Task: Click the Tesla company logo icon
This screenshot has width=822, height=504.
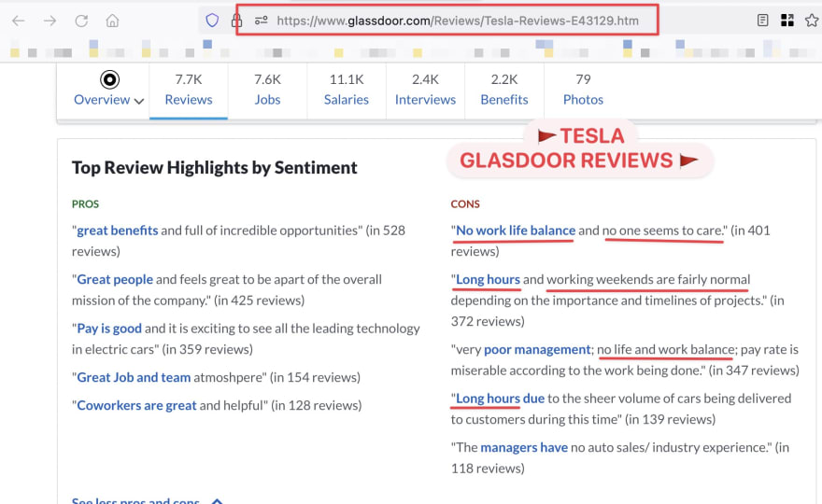Action: (109, 79)
